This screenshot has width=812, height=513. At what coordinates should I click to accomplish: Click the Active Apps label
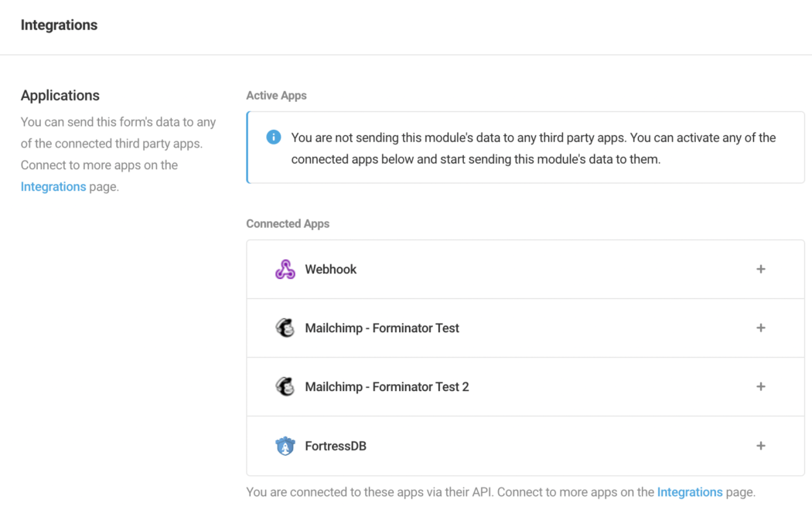pos(276,96)
